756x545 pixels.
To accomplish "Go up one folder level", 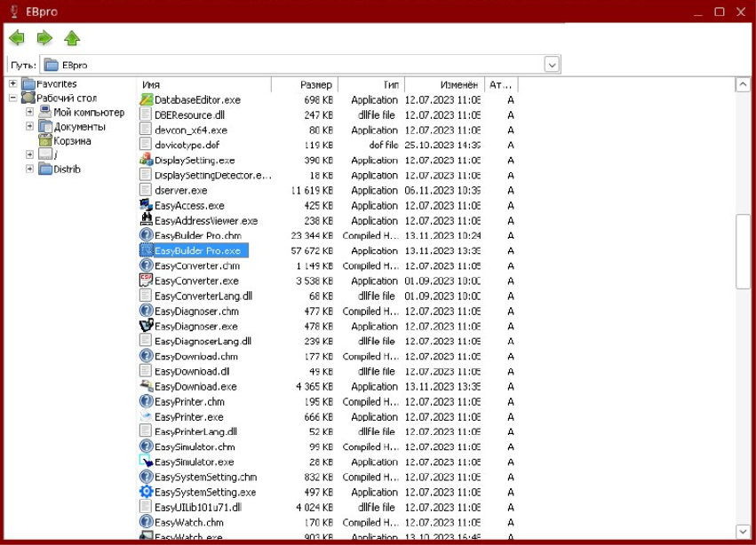I will (x=72, y=37).
